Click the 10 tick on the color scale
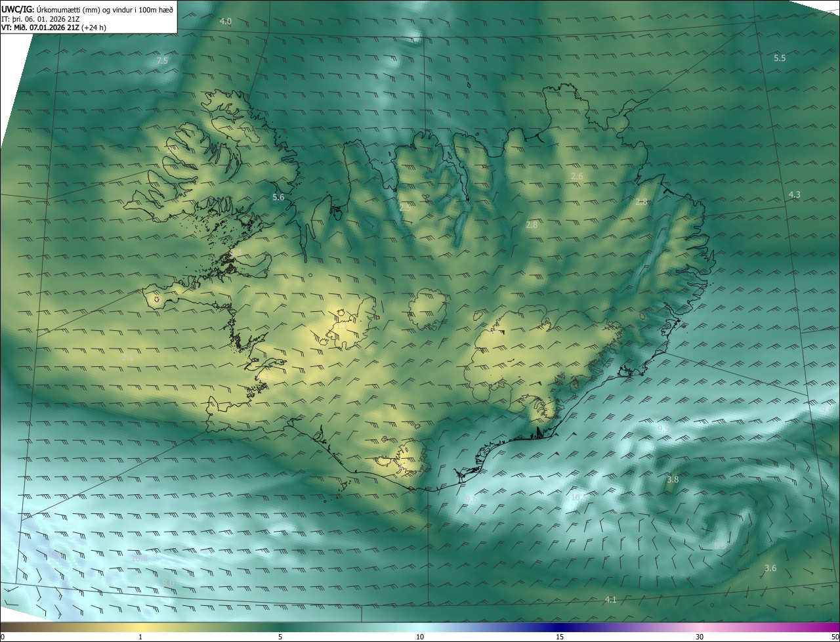 (x=420, y=637)
